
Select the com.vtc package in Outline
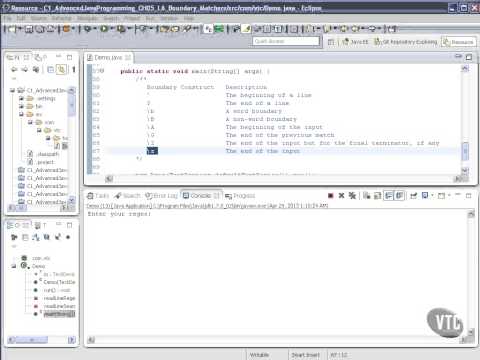coord(36,258)
